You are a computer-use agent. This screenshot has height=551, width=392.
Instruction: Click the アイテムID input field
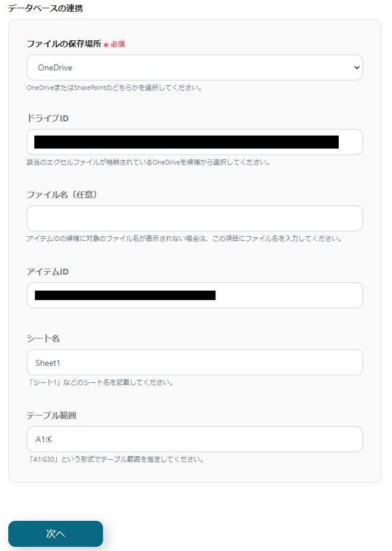point(194,295)
